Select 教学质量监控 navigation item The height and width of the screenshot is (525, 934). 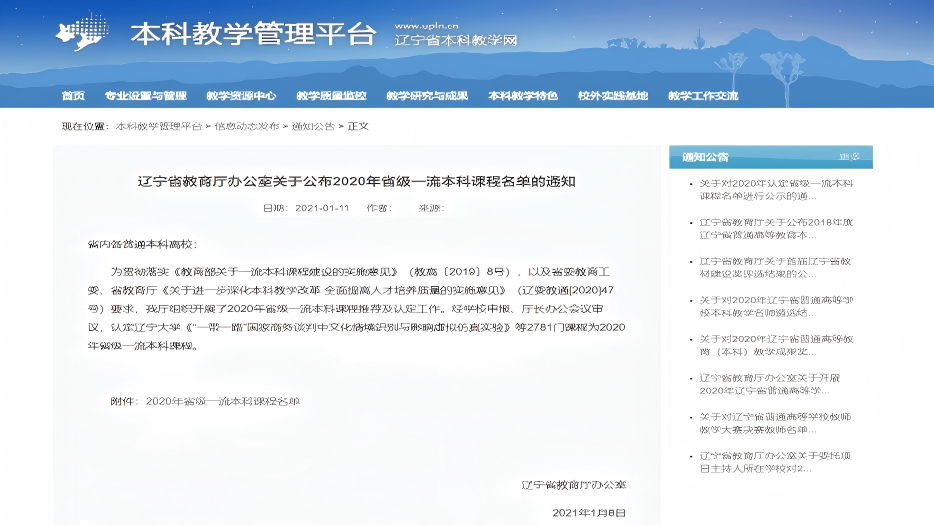331,96
